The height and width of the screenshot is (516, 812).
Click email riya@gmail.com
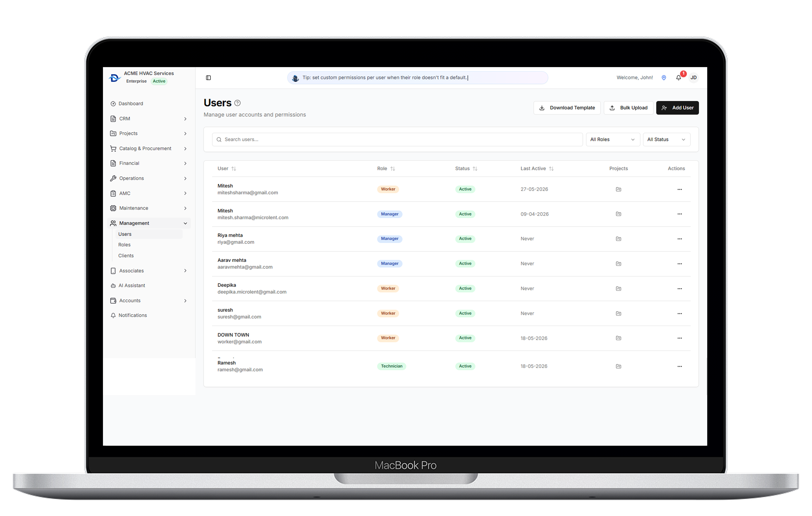click(236, 242)
